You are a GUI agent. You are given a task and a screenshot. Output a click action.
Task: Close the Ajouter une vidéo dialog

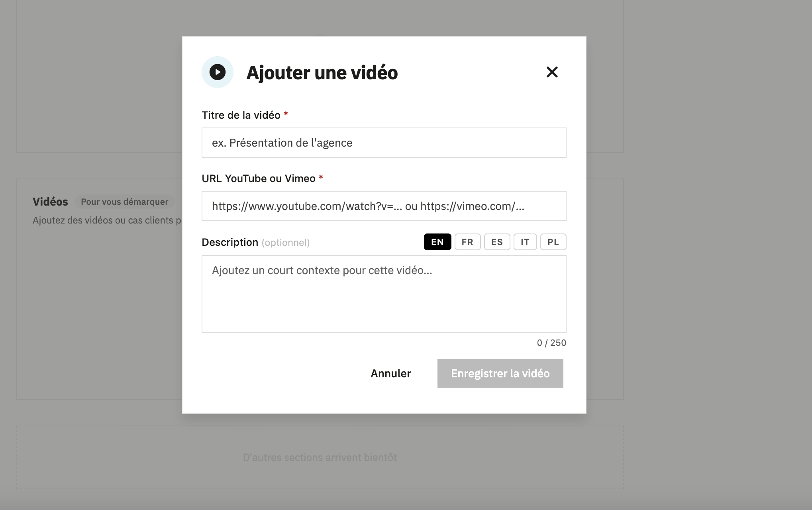(552, 72)
